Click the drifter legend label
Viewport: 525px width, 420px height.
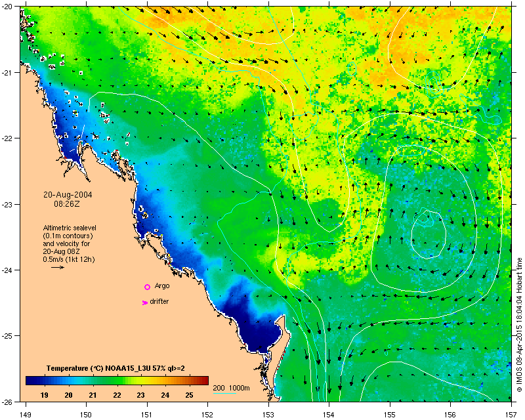point(159,301)
